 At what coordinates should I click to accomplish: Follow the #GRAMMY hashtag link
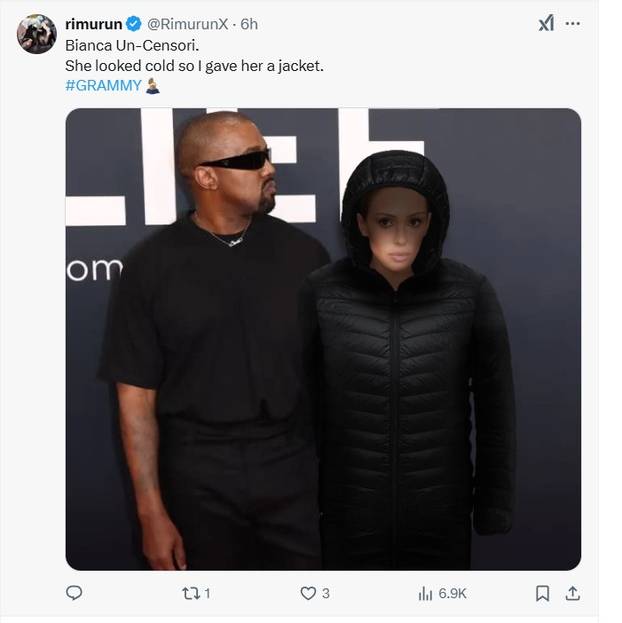(103, 85)
